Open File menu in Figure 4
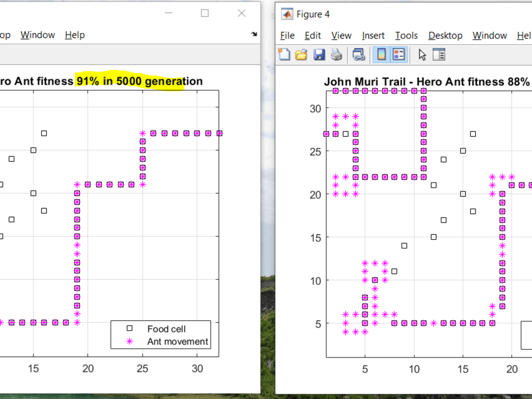 point(287,35)
